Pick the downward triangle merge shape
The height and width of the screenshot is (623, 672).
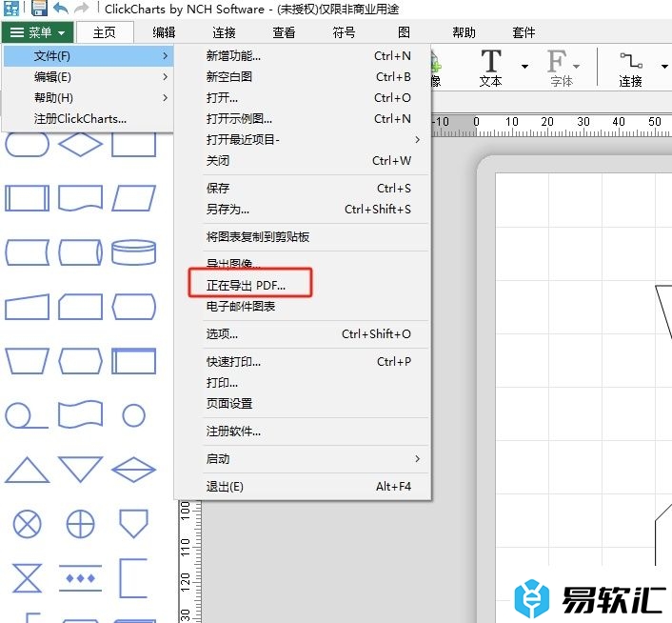click(x=80, y=470)
